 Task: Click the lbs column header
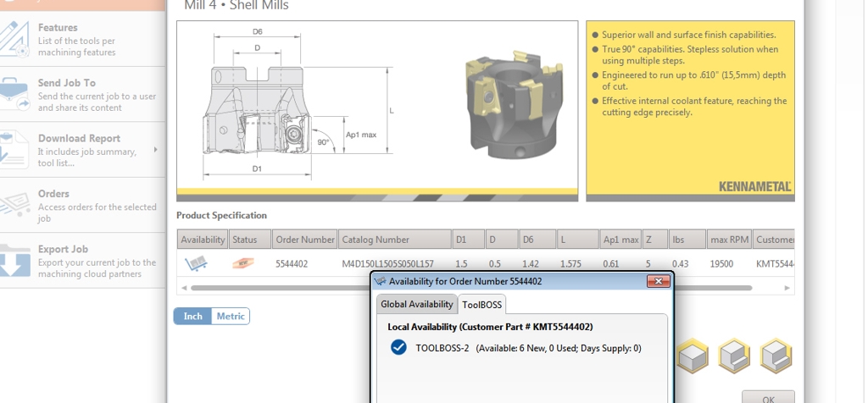coord(687,240)
